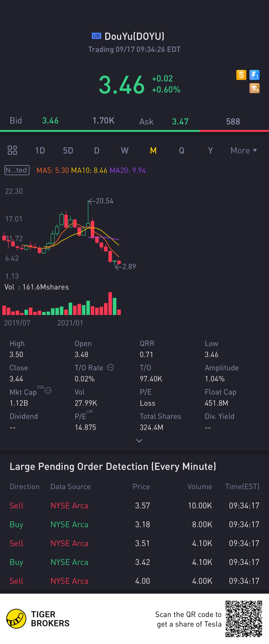Switch chart to 1D timeframe
Screen dimensions: 269x644
pos(40,150)
